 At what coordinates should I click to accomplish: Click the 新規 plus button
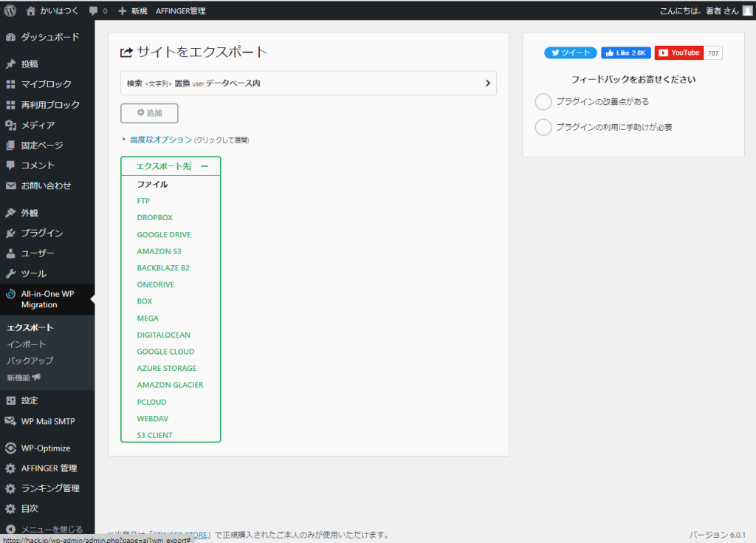133,10
